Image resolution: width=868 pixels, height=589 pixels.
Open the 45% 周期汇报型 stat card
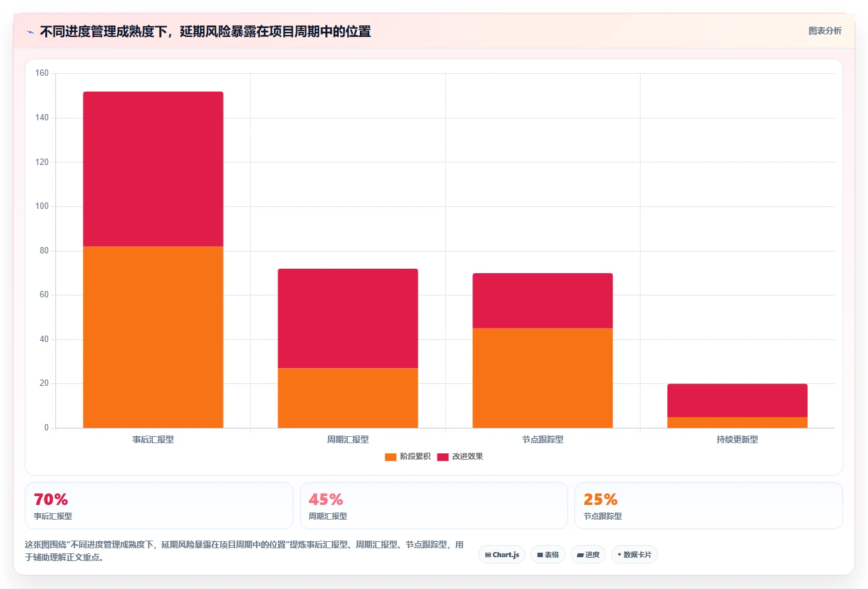[434, 506]
